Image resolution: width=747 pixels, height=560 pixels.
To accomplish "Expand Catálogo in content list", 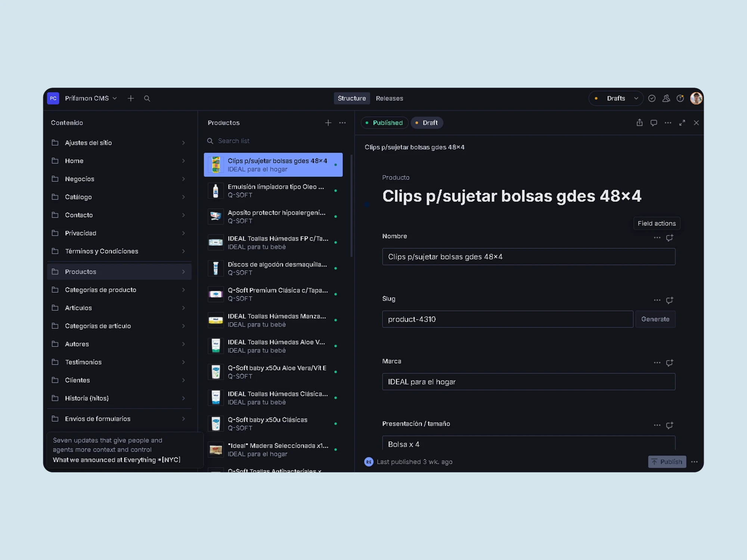I will [x=119, y=197].
